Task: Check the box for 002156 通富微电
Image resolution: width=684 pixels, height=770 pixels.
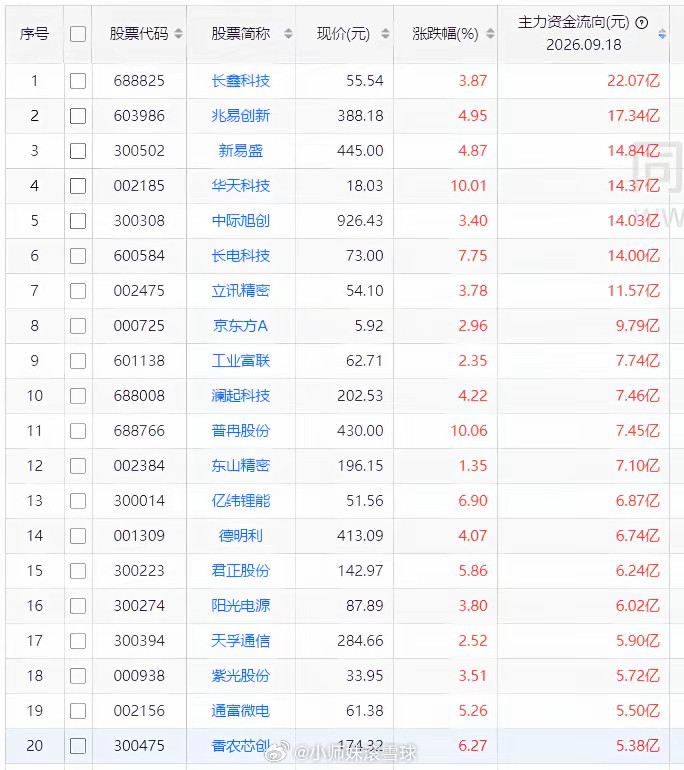Action: click(x=78, y=711)
